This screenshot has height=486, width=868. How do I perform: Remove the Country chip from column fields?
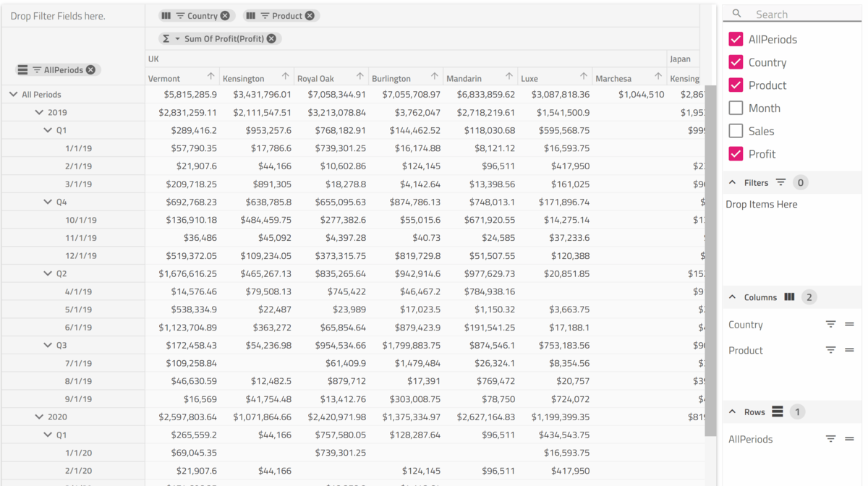point(225,16)
